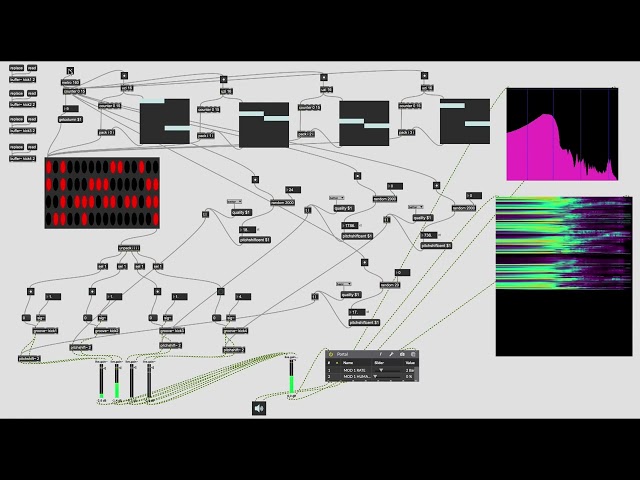Click 'read' message above buffer~ kick4
The width and height of the screenshot is (640, 480).
tap(32, 147)
